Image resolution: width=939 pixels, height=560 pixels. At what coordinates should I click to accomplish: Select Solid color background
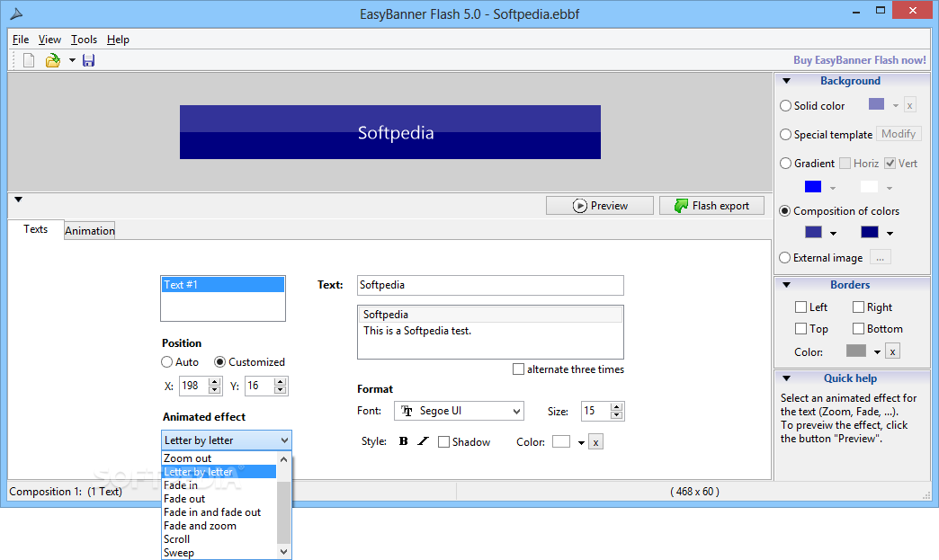[786, 106]
